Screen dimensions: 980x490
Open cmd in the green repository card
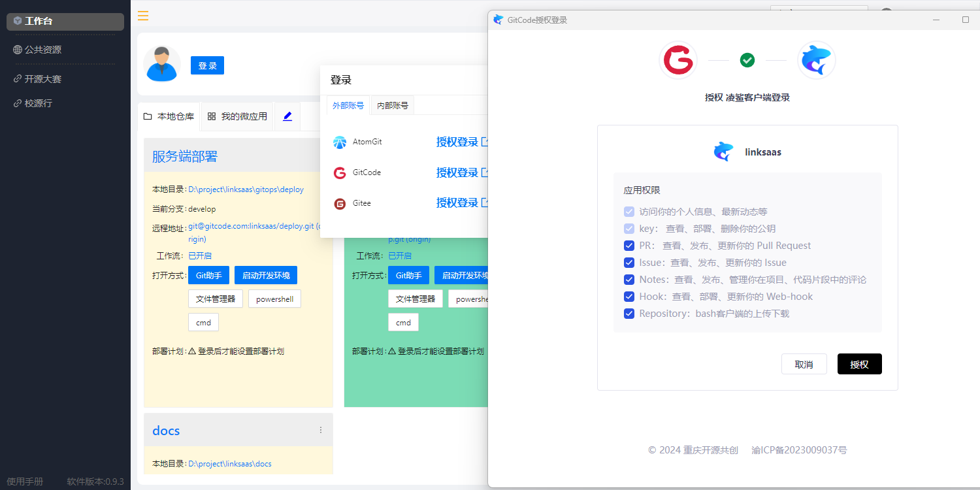point(403,322)
